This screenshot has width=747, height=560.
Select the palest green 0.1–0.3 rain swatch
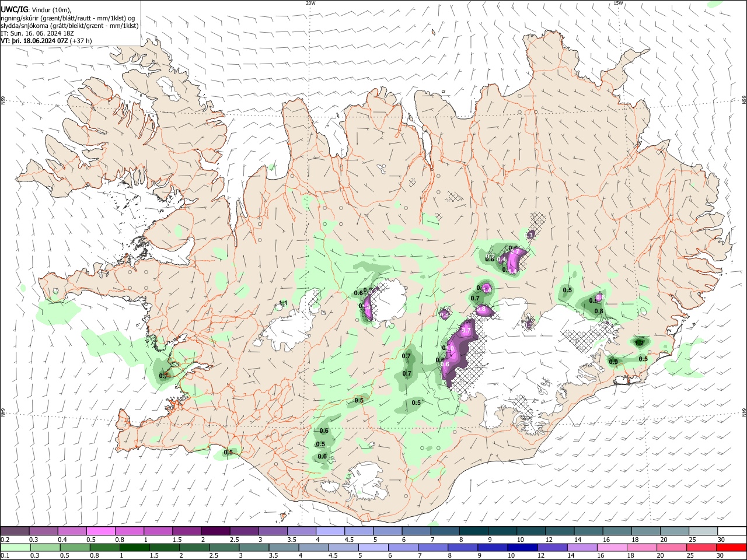(15, 548)
